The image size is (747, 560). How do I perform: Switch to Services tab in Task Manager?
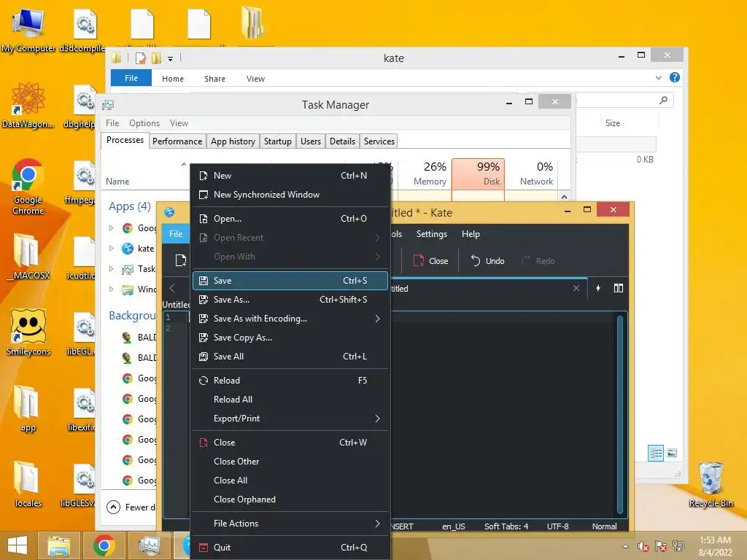coord(379,141)
